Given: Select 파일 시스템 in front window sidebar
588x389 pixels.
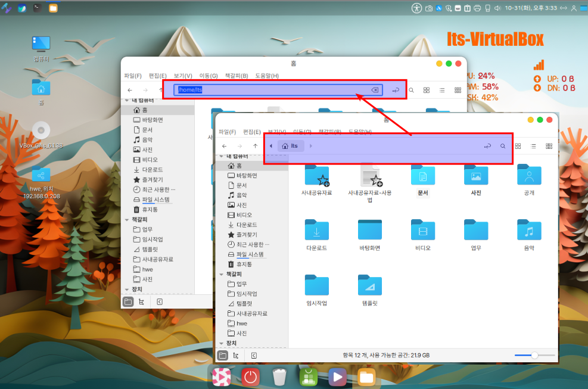Looking at the screenshot, I should point(250,254).
